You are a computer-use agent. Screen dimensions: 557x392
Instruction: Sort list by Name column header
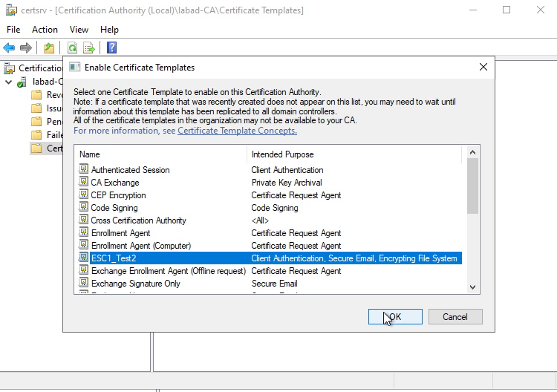click(160, 154)
